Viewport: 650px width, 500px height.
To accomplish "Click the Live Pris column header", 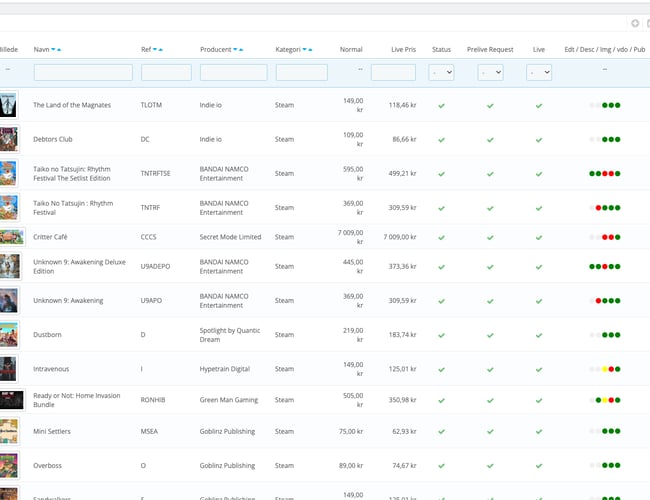I will (403, 49).
